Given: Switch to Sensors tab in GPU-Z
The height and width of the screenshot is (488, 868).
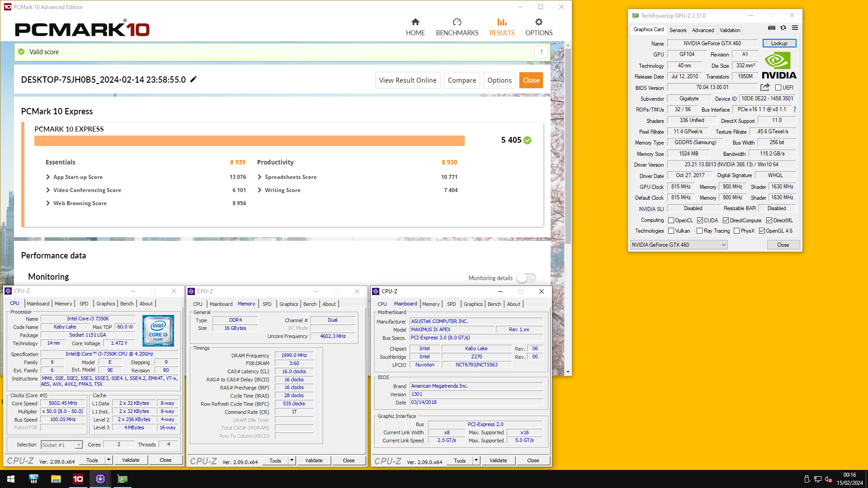Looking at the screenshot, I should point(678,30).
